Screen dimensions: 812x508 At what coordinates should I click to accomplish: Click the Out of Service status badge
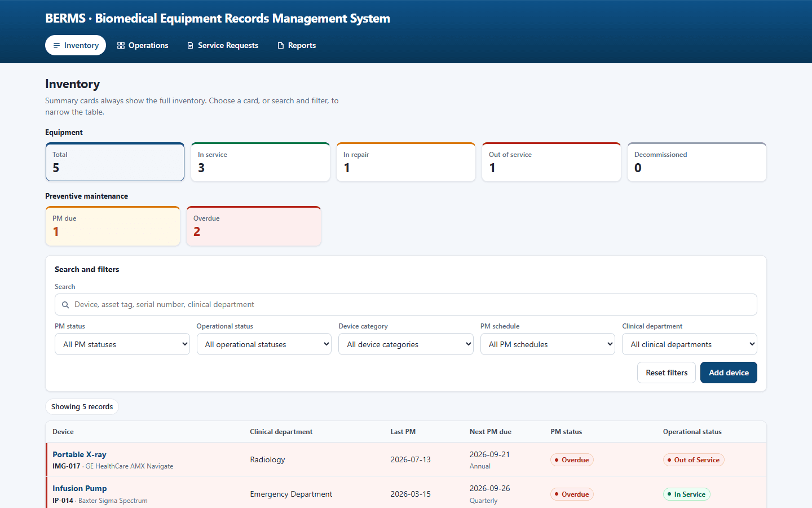(694, 460)
